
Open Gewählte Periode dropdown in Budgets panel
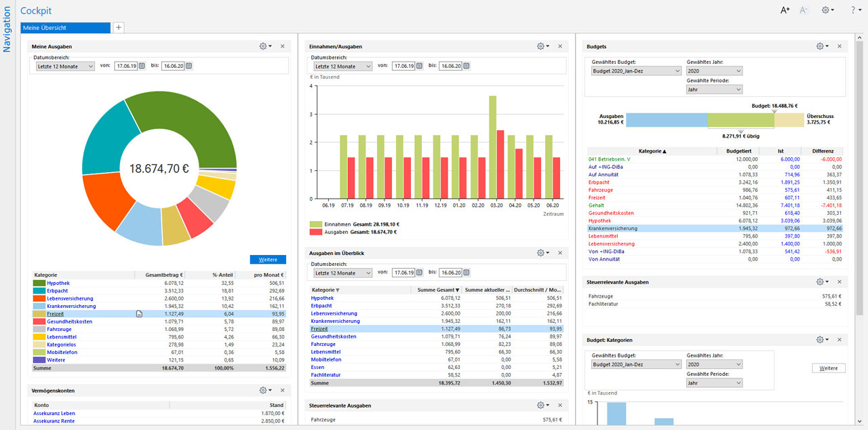click(715, 89)
